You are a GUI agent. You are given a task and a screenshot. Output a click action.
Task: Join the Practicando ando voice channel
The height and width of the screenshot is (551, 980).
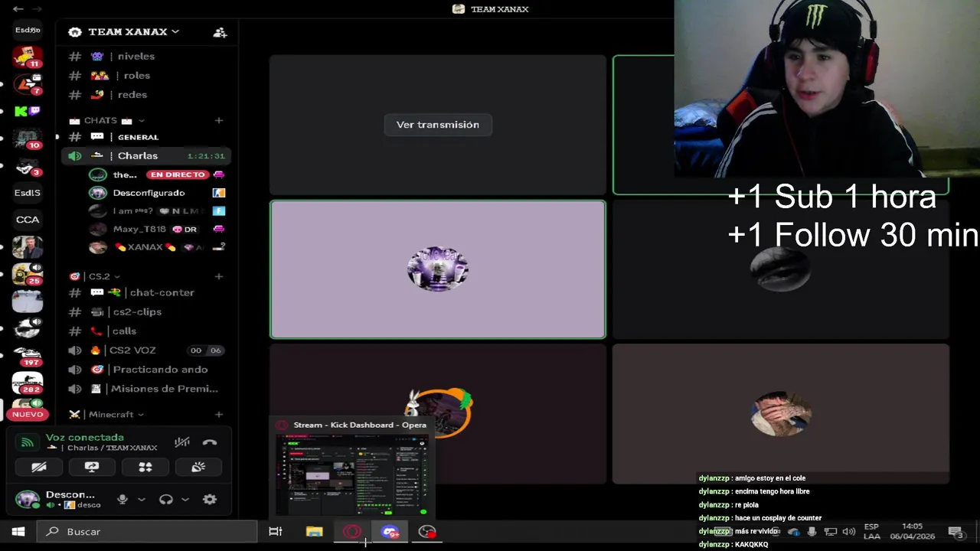(145, 370)
